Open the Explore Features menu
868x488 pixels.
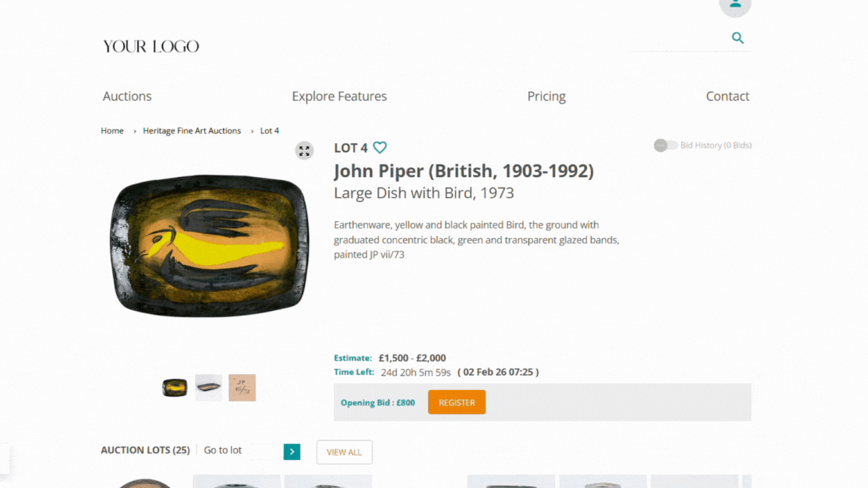(339, 96)
